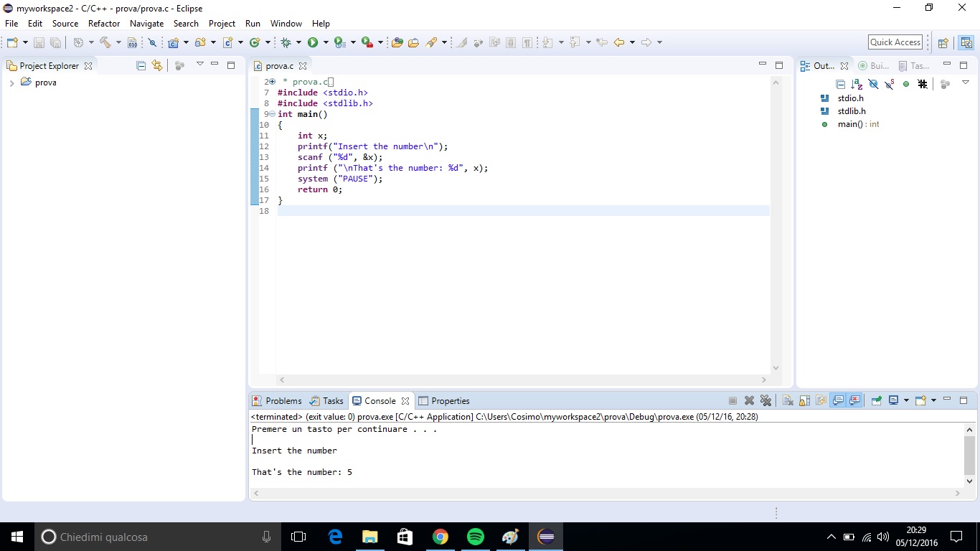Click the Open Perspective icon
Image resolution: width=980 pixels, height=551 pixels.
point(943,43)
